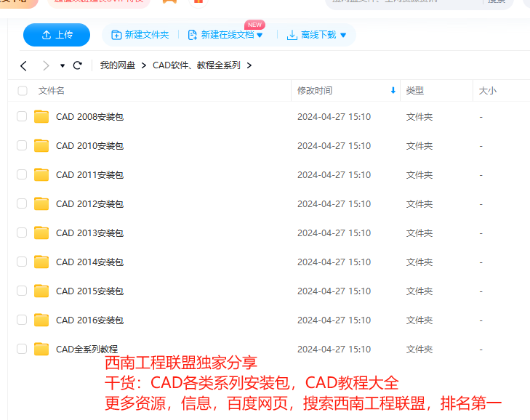Click the folder icon of CAD全系列教程
This screenshot has width=530, height=420.
click(41, 349)
